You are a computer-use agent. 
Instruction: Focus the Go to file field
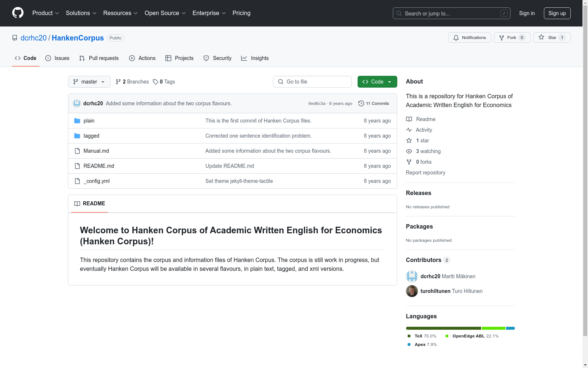(312, 82)
